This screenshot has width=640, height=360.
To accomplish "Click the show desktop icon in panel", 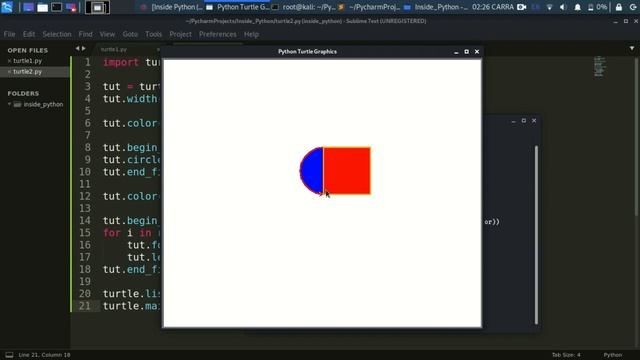I will tap(28, 7).
